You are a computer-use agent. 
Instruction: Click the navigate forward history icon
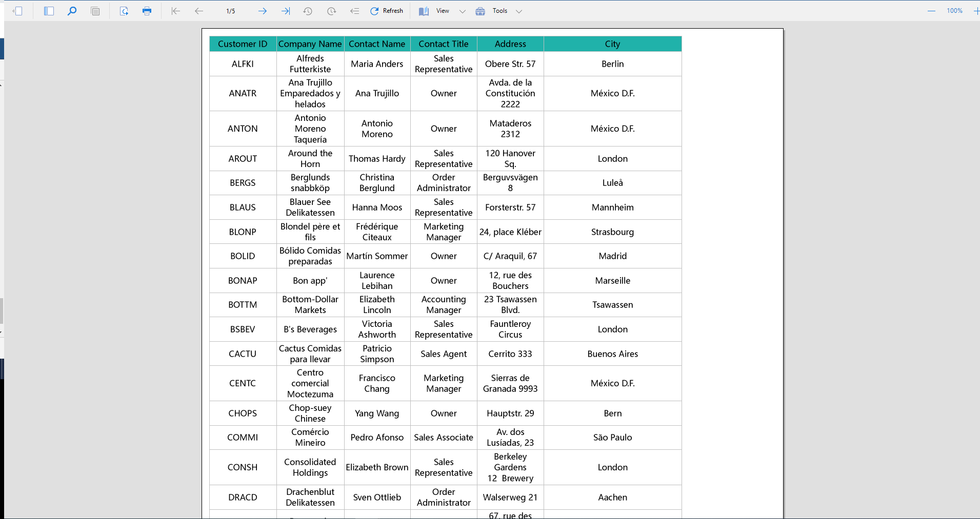point(332,11)
